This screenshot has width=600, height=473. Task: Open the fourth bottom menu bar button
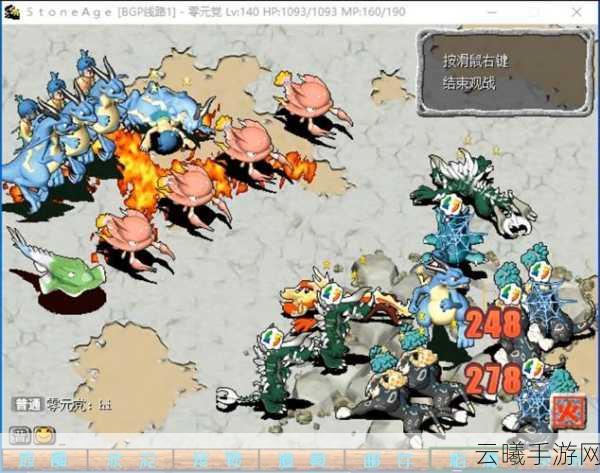[302, 460]
